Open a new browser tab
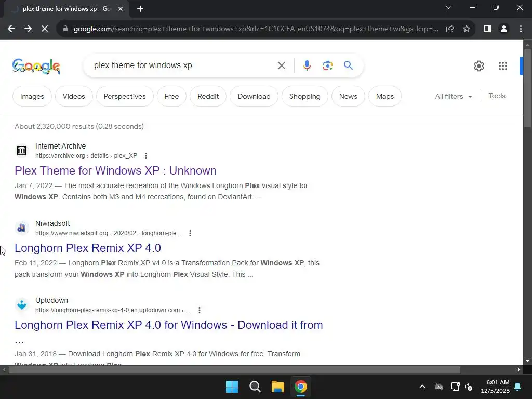This screenshot has width=532, height=399. [140, 9]
